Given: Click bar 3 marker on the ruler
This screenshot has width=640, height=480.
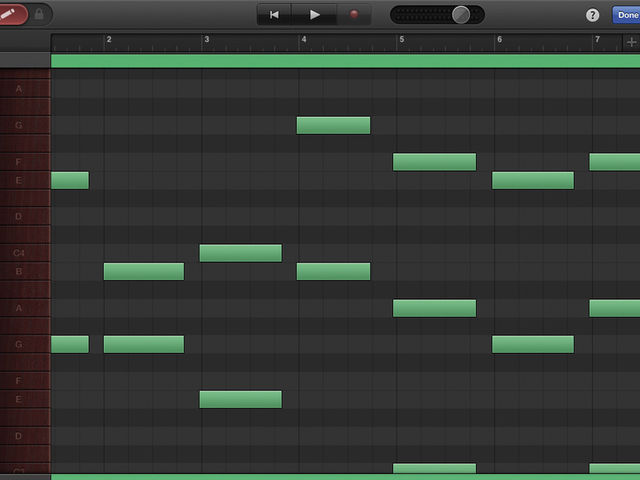Looking at the screenshot, I should [x=207, y=40].
